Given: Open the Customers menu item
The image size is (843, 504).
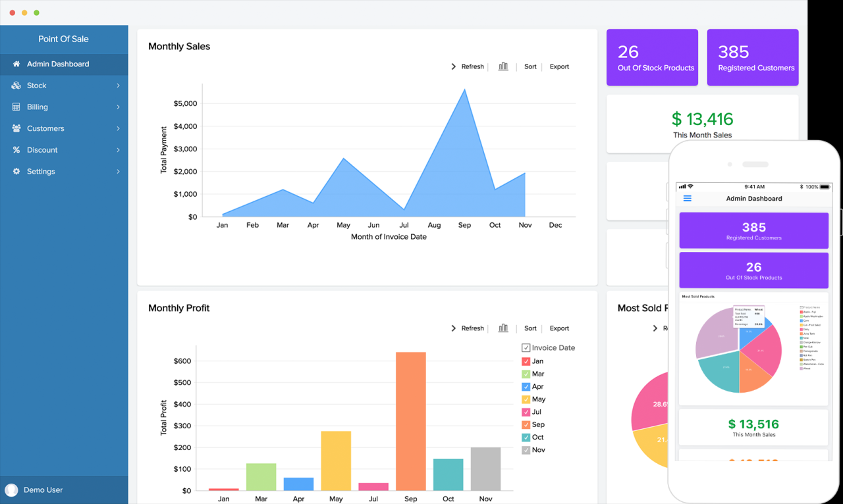Looking at the screenshot, I should point(64,128).
